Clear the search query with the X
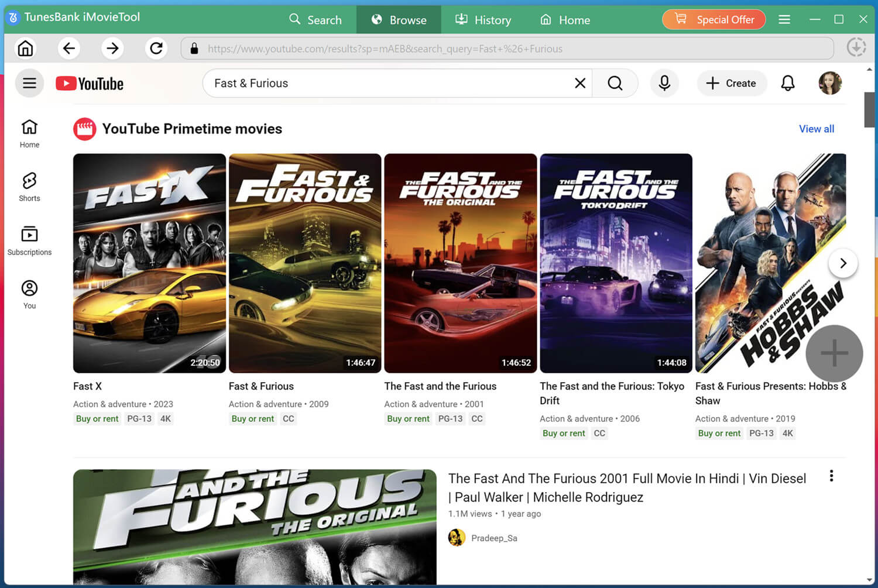The width and height of the screenshot is (878, 588). pos(579,83)
